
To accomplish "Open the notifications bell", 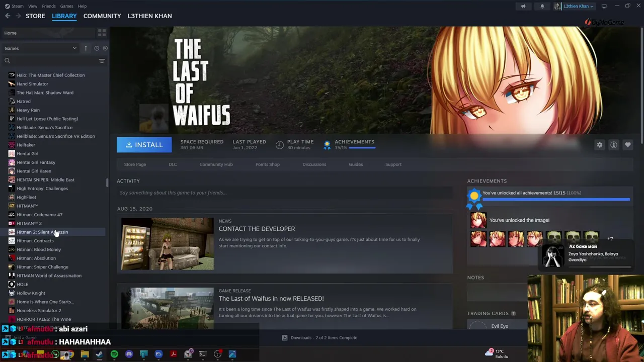I will pos(542,6).
